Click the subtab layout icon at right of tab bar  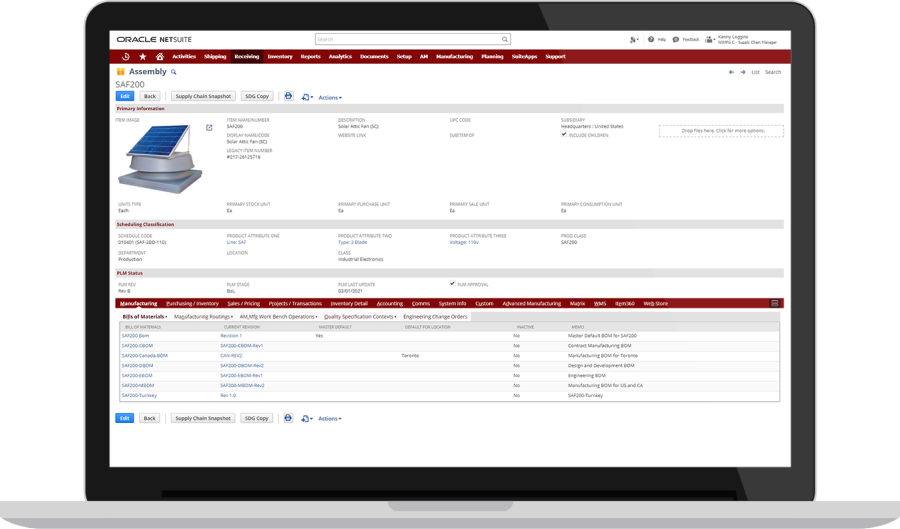(774, 303)
